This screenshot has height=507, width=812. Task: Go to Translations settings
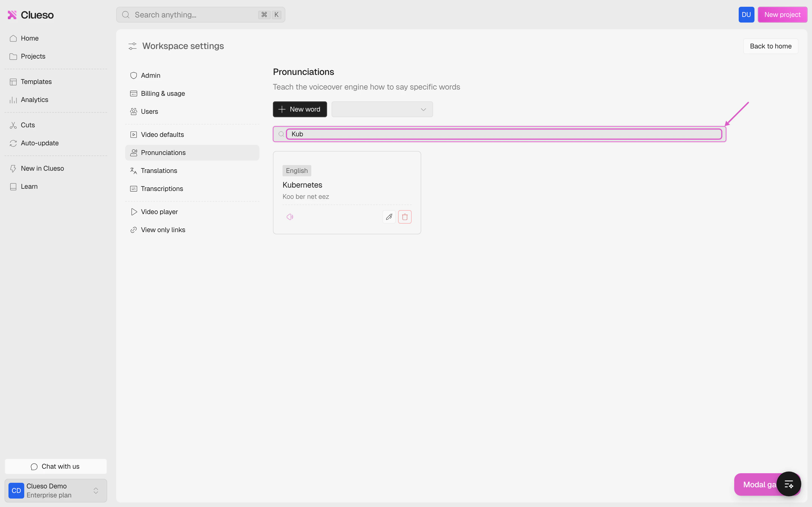click(x=159, y=171)
